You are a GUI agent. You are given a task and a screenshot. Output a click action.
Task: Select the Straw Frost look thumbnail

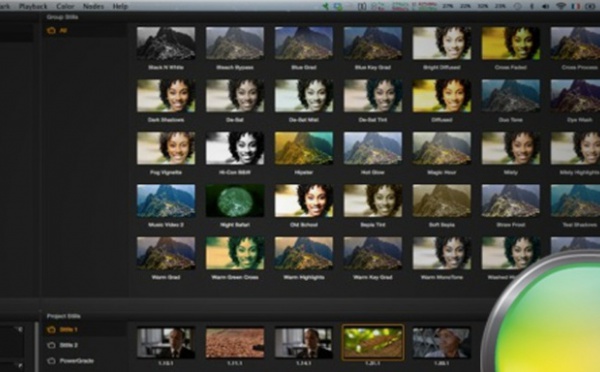(x=510, y=201)
